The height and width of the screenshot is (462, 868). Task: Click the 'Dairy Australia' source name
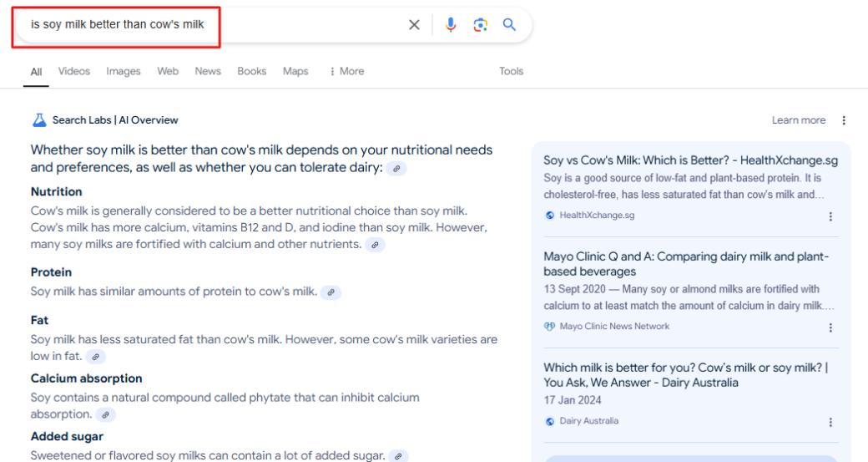coord(589,422)
